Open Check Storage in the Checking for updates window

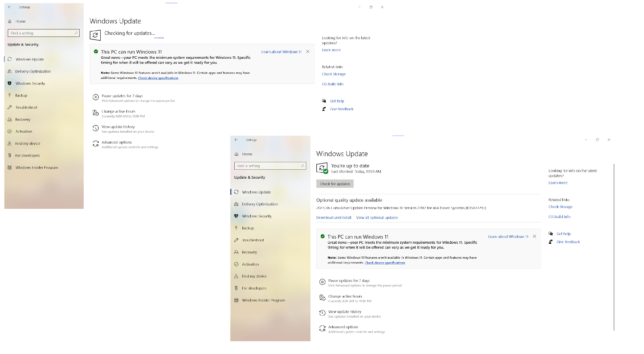coord(334,74)
